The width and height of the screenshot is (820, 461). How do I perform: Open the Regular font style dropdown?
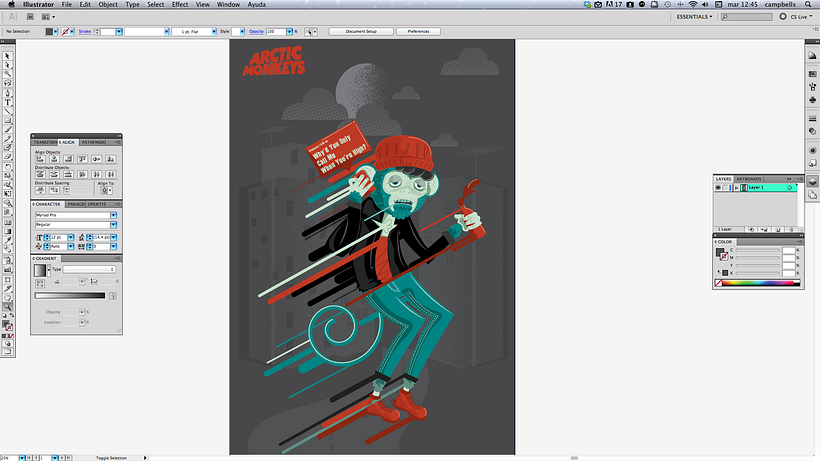click(x=113, y=225)
